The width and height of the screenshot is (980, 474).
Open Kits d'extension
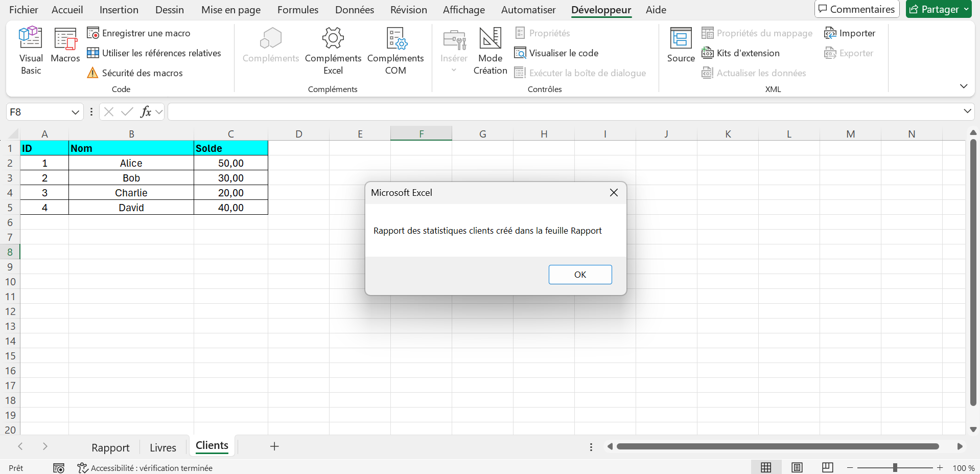tap(740, 53)
